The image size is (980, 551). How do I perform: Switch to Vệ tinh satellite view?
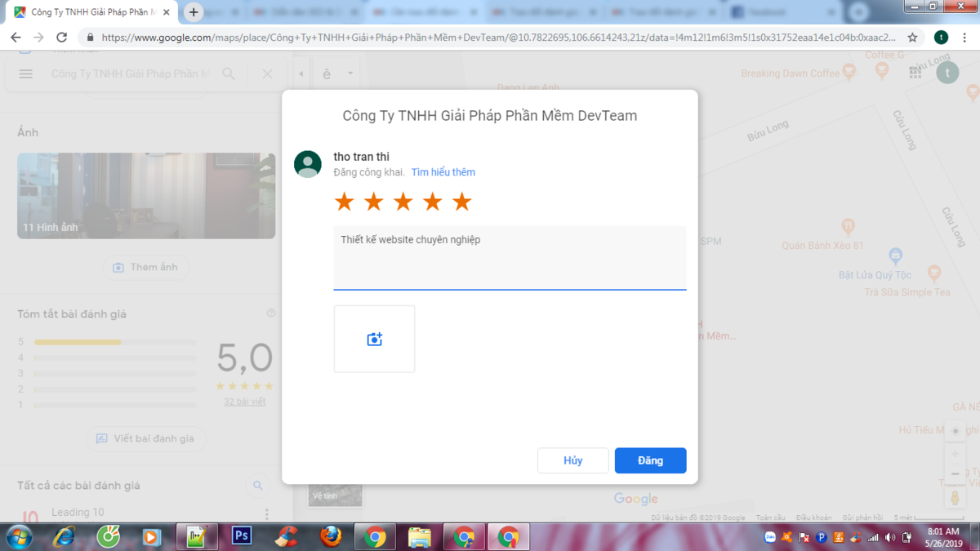[336, 495]
